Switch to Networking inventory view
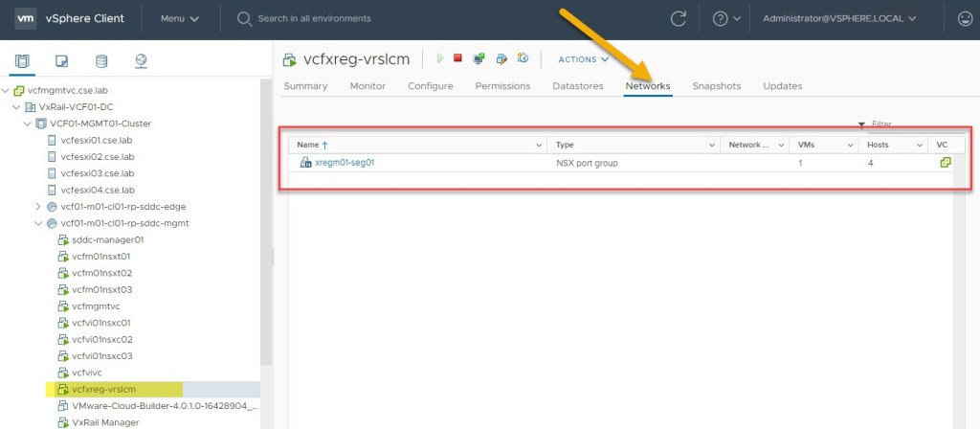This screenshot has height=429, width=980. 141,60
